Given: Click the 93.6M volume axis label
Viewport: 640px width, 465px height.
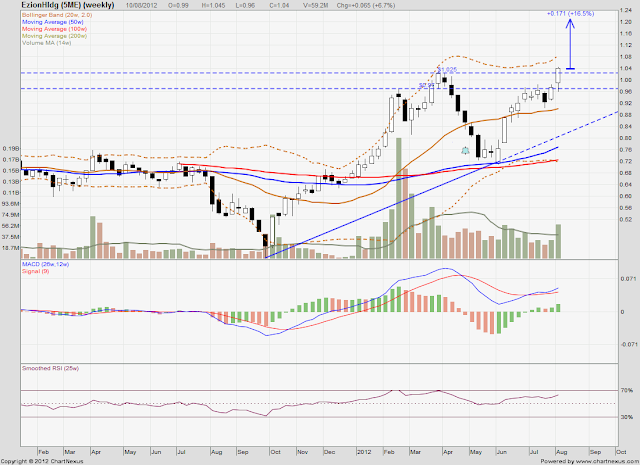Looking at the screenshot, I should [x=11, y=204].
